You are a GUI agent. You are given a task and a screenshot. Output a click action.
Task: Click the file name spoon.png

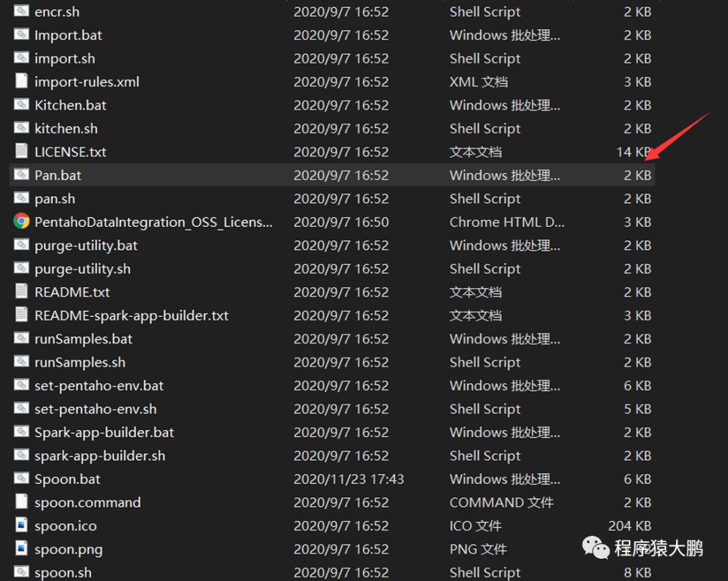click(x=69, y=549)
